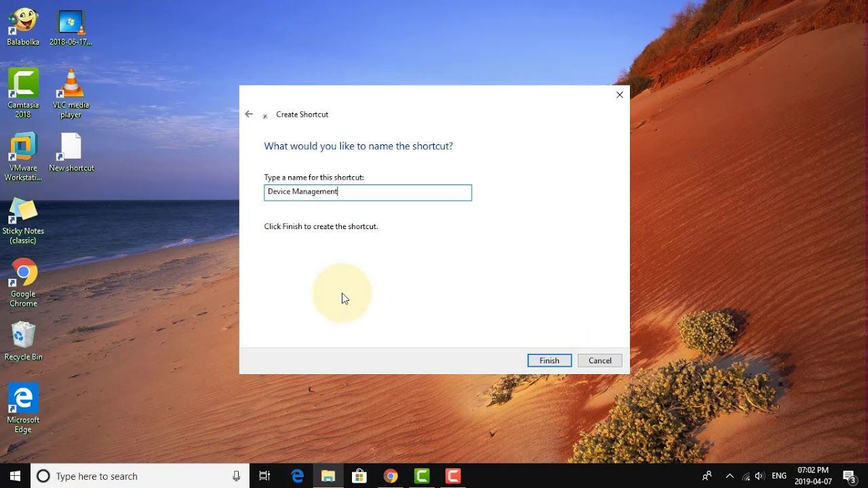Image resolution: width=868 pixels, height=488 pixels.
Task: Open the volume control icon
Action: pyautogui.click(x=759, y=476)
